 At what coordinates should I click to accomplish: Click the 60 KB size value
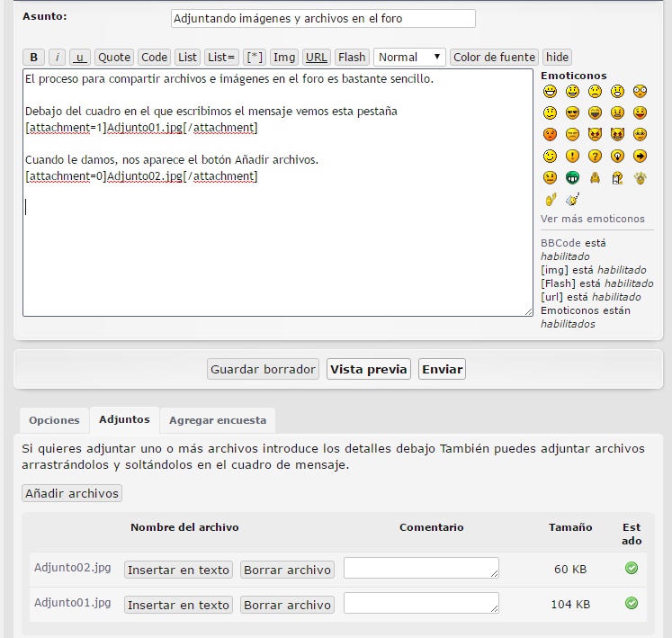[x=570, y=569]
